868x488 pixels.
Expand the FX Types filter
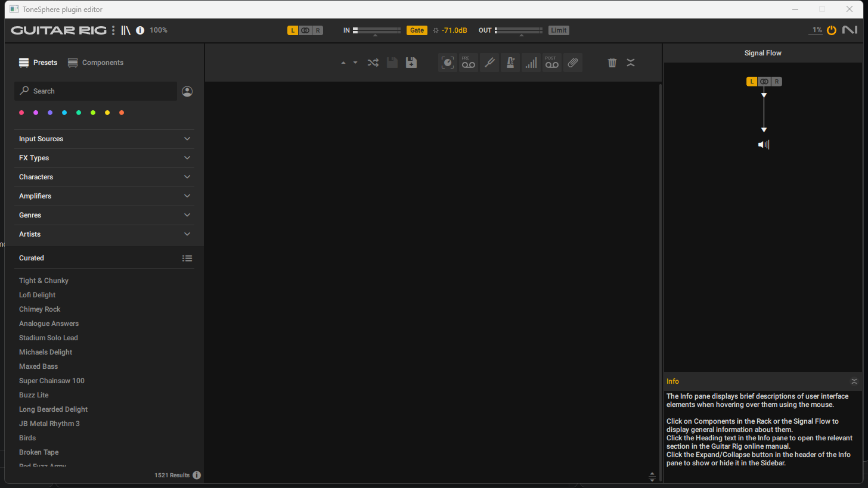point(104,158)
